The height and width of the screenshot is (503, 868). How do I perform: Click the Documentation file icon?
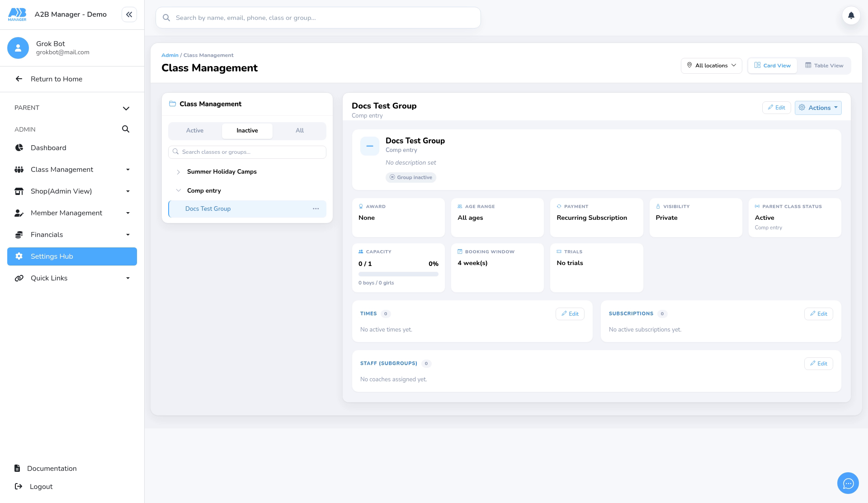coord(17,468)
